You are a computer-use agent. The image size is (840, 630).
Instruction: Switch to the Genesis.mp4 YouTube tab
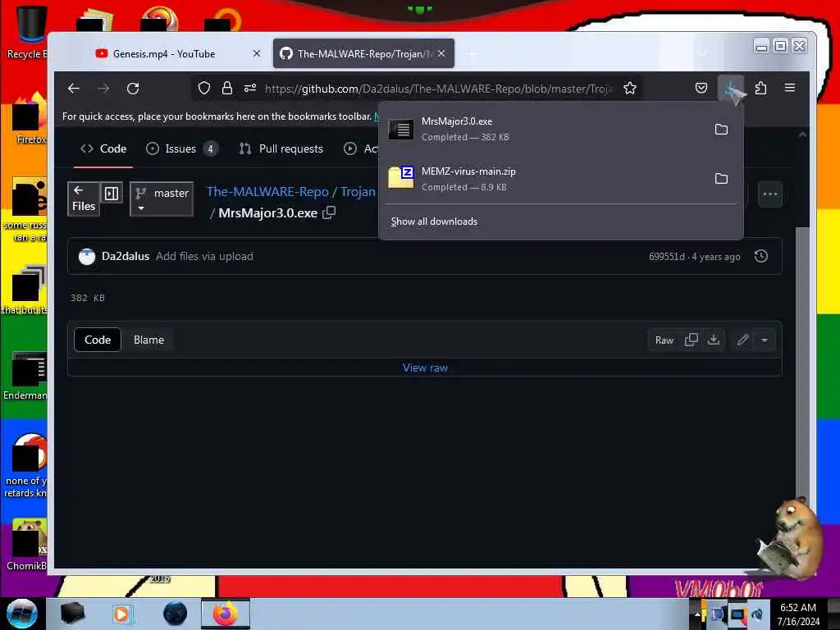[x=163, y=53]
